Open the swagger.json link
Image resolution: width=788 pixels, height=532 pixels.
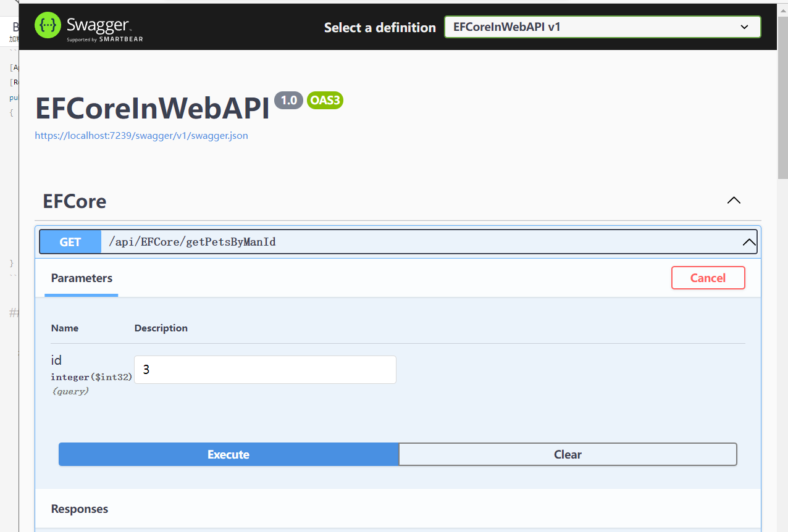coord(141,135)
